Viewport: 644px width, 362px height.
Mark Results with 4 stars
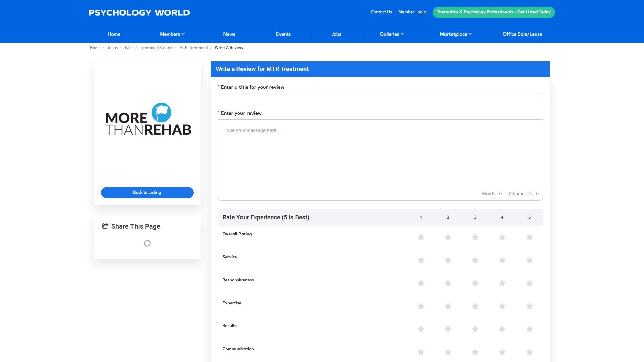coord(502,329)
